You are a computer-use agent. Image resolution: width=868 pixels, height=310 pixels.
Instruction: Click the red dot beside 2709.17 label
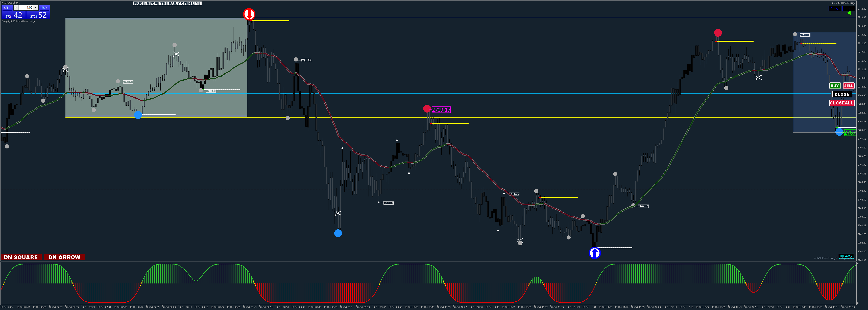point(427,109)
